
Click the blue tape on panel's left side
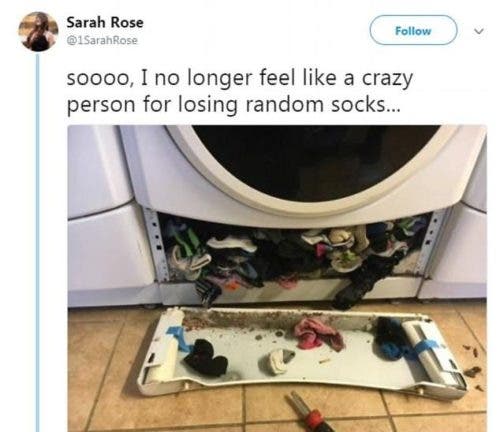[x=179, y=337]
